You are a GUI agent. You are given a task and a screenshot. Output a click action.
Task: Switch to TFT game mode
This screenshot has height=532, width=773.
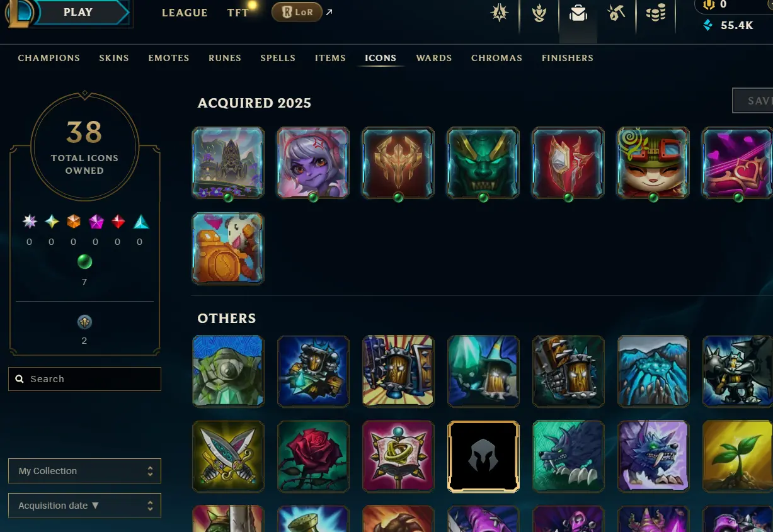click(x=238, y=13)
